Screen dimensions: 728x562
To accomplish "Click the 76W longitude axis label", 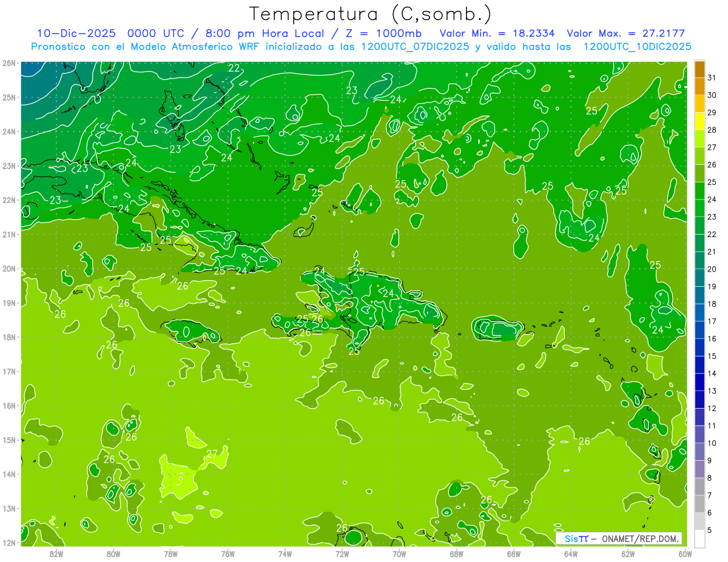I will 227,554.
